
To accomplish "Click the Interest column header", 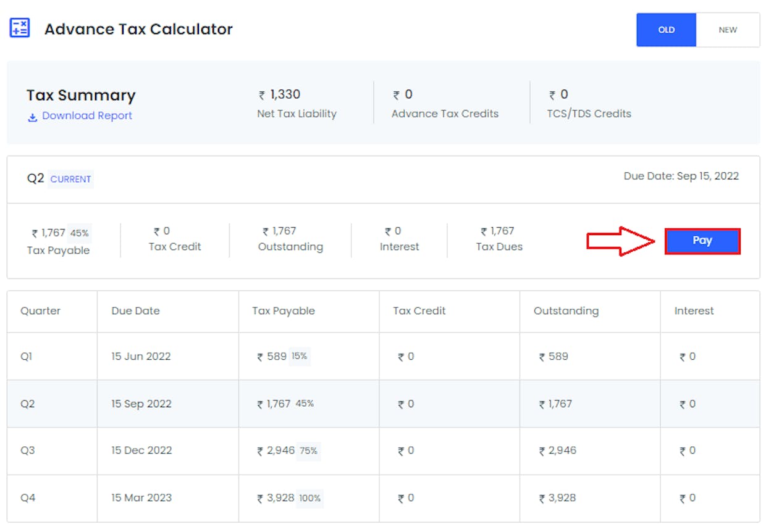I will tap(694, 310).
